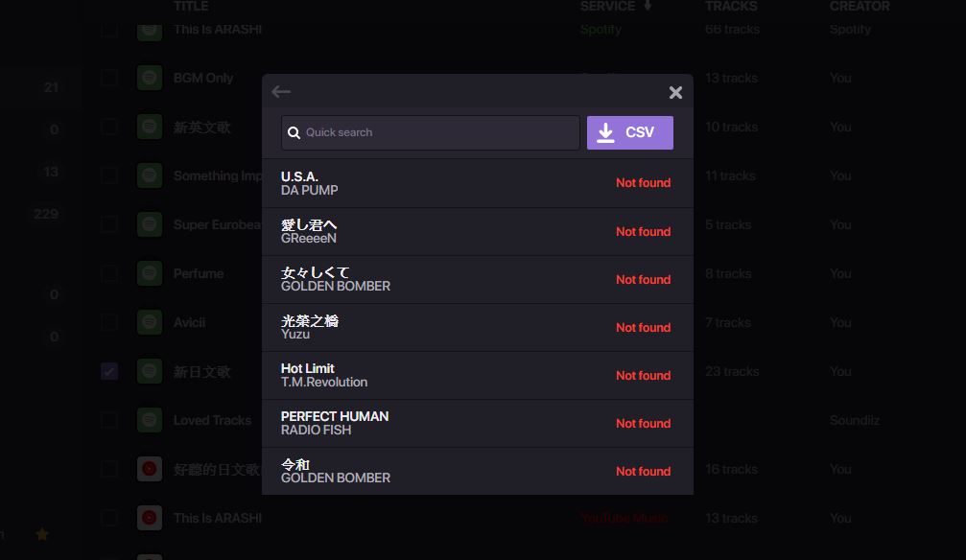
Task: Click the TRACKS column header
Action: pos(730,6)
